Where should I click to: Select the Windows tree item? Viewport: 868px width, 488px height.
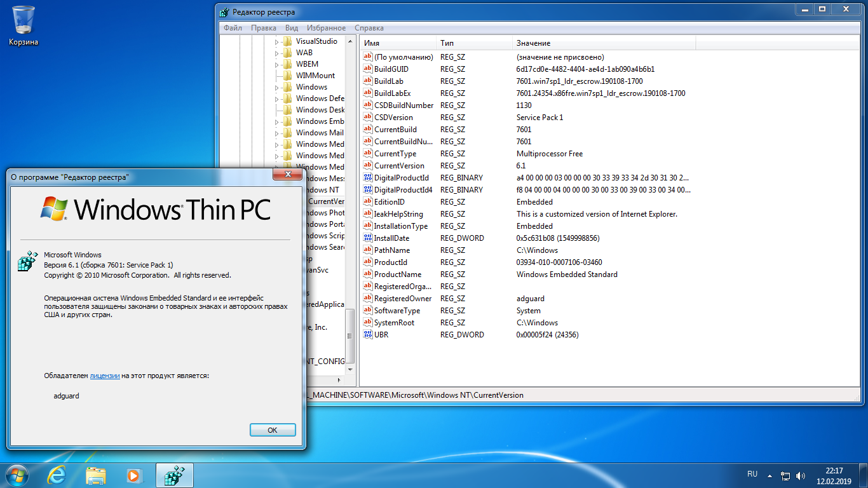(311, 87)
